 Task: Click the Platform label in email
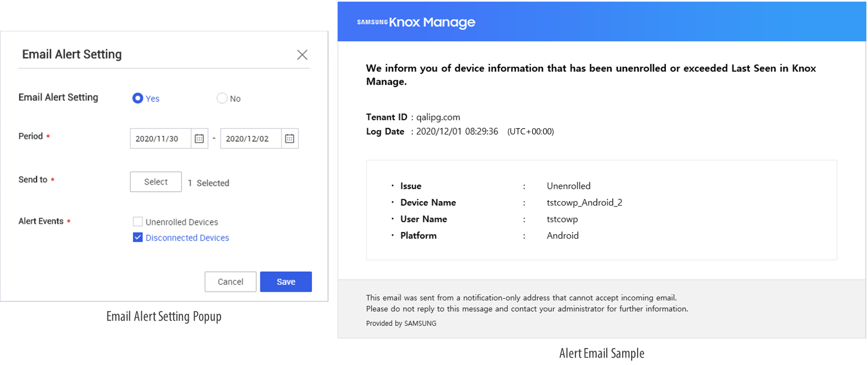[418, 236]
